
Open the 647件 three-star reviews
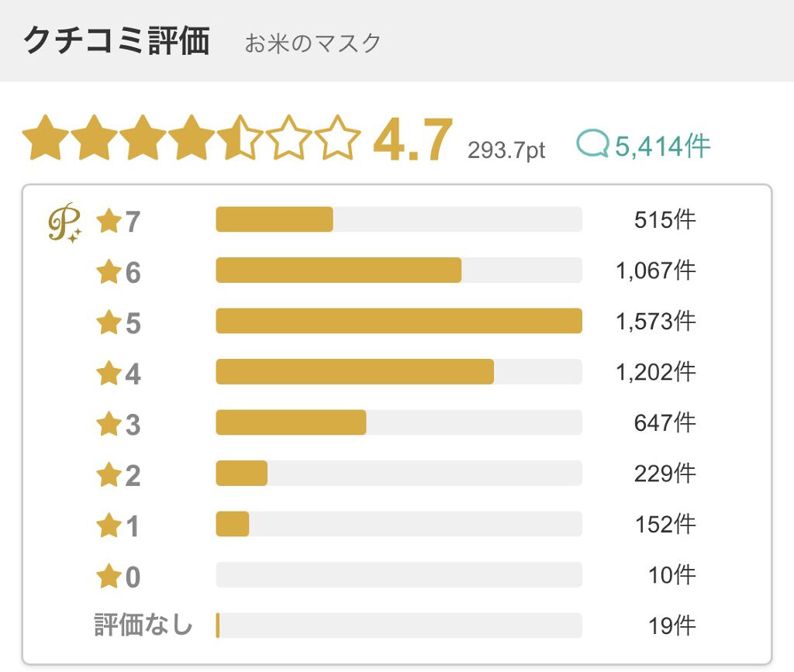(x=665, y=422)
